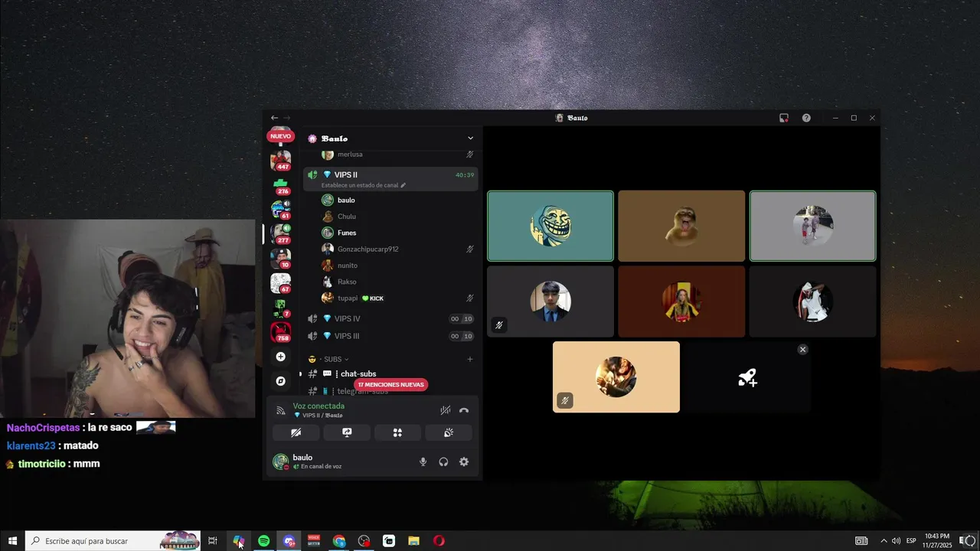Open volume control in system tray
The height and width of the screenshot is (551, 980).
coord(896,541)
